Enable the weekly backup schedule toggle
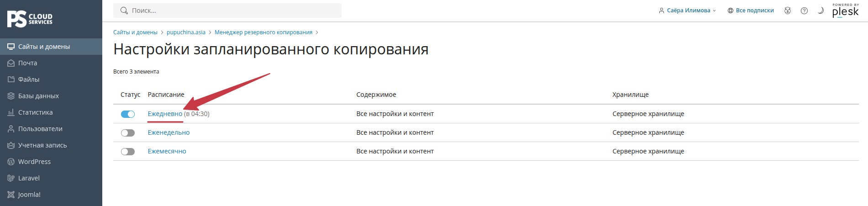 click(128, 133)
